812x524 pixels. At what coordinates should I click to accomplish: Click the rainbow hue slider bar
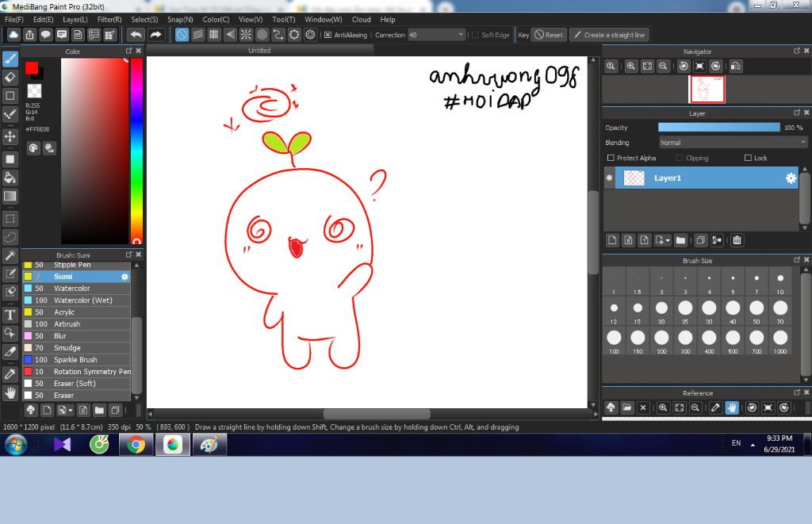(x=136, y=150)
